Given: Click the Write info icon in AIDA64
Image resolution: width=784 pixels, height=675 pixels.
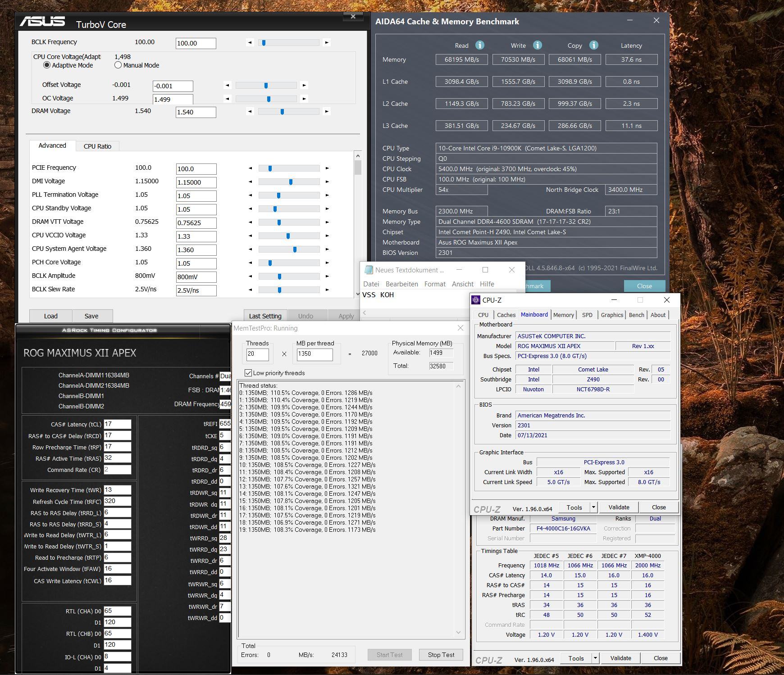Looking at the screenshot, I should coord(537,45).
